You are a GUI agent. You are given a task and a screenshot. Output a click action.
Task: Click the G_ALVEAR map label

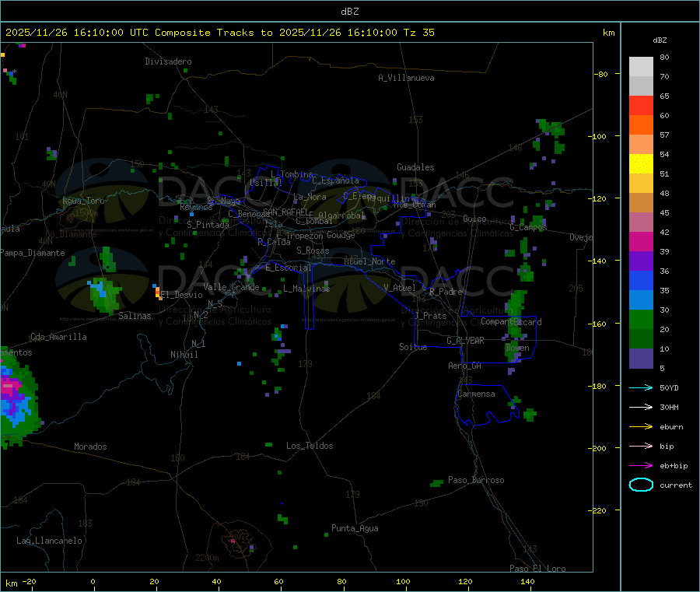465,341
